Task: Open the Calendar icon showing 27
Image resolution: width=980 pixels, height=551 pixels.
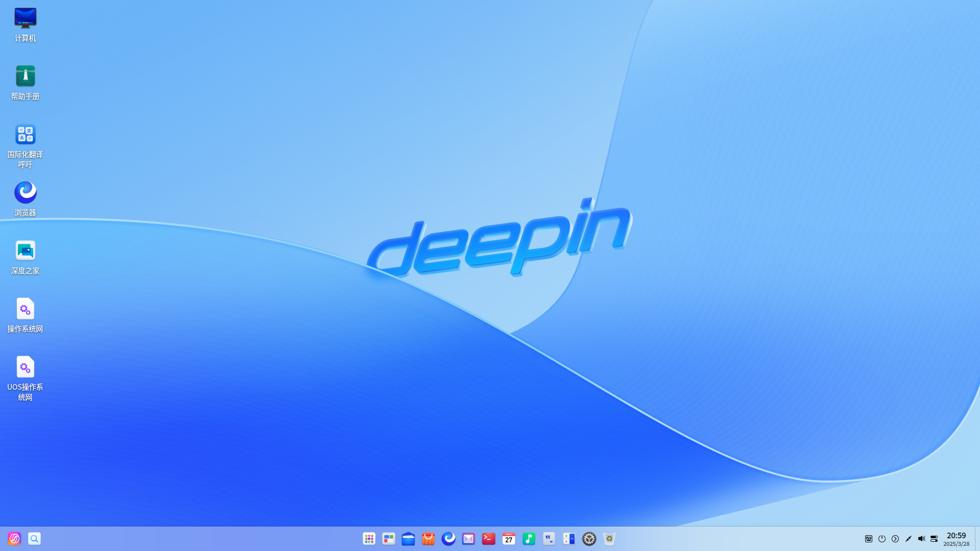Action: 509,539
